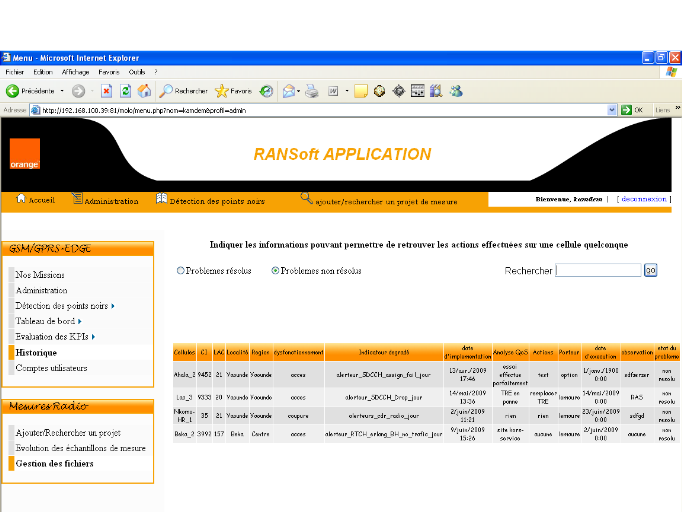Open the Outils menu

click(x=137, y=72)
